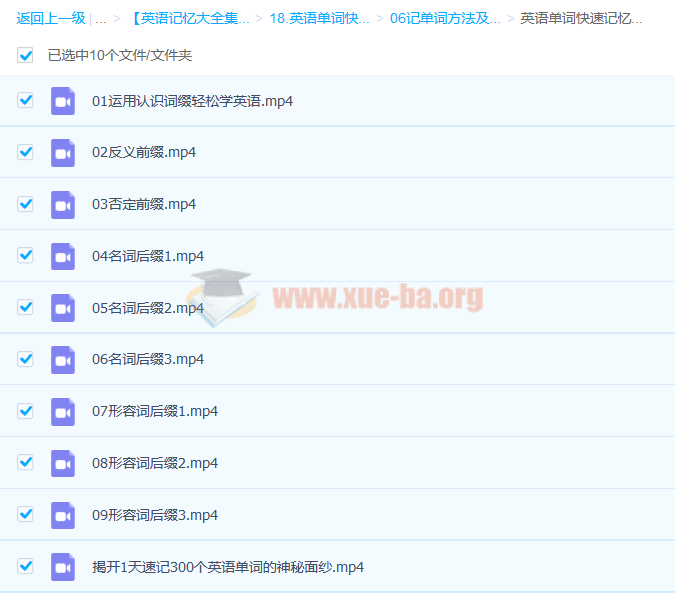This screenshot has width=675, height=597.
Task: Toggle the select-all checkbox at top
Action: point(26,56)
